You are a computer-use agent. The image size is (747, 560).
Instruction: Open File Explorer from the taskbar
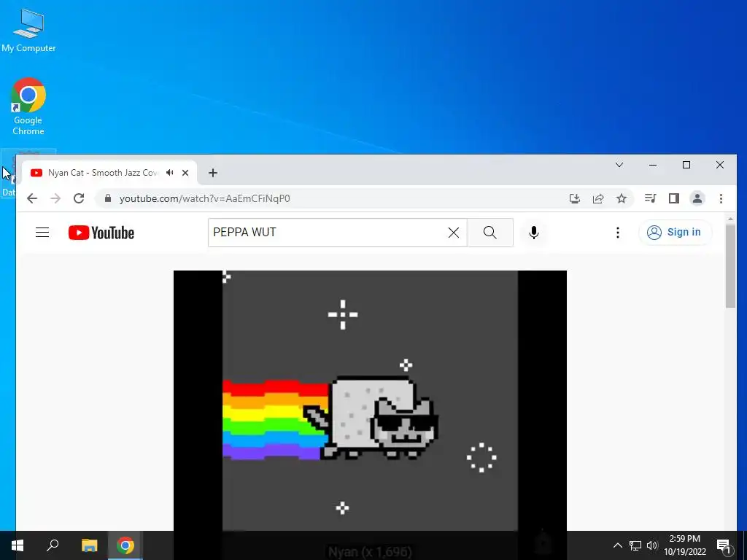click(89, 545)
